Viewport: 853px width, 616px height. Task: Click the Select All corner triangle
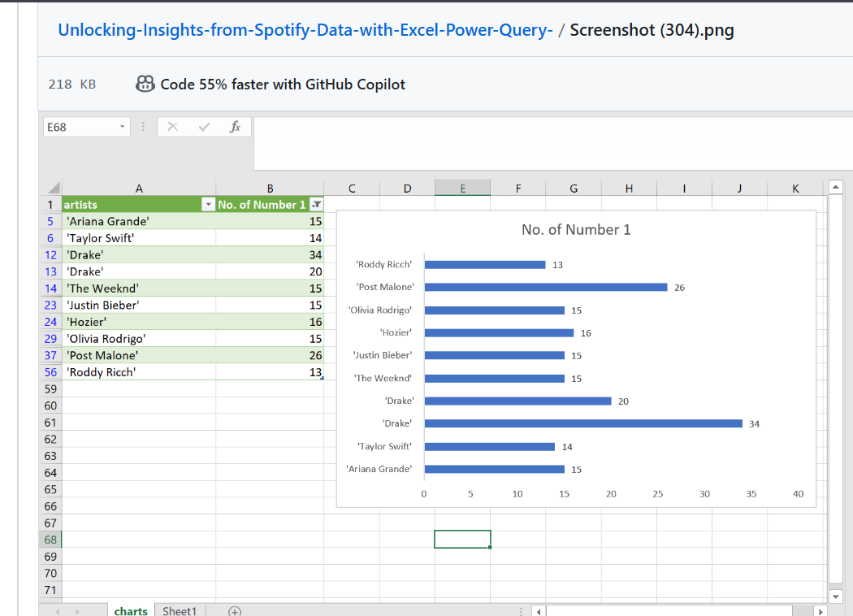[54, 189]
